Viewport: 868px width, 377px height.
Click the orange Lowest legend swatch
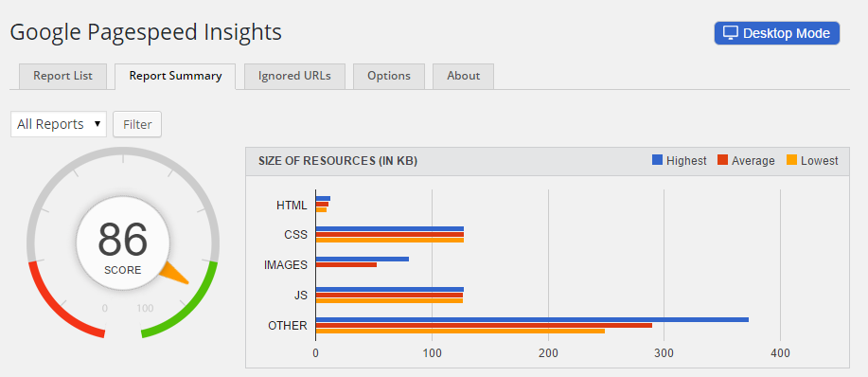click(791, 160)
